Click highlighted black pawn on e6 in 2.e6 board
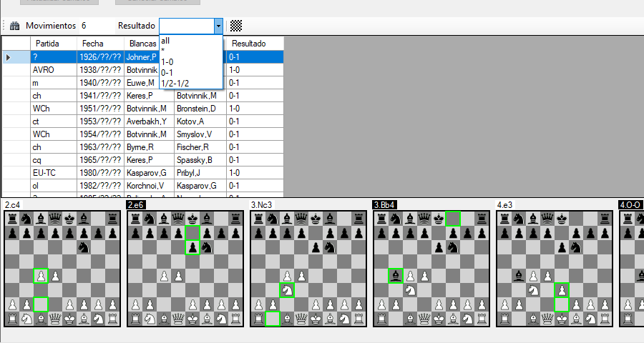644x343 pixels. pyautogui.click(x=192, y=247)
